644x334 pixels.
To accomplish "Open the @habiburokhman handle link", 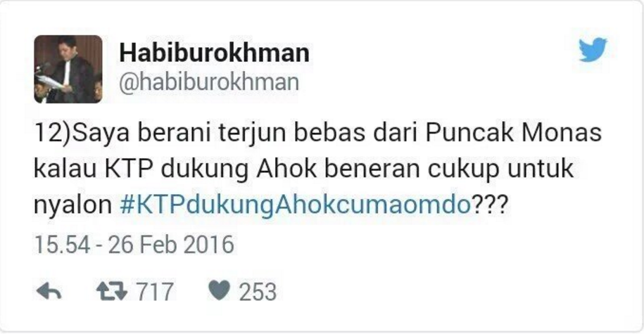I will click(208, 82).
